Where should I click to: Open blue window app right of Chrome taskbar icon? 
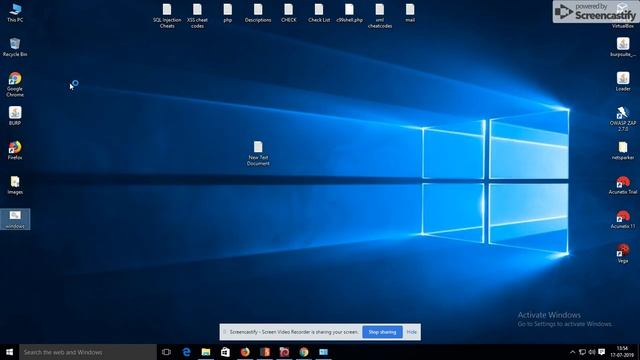coord(323,352)
